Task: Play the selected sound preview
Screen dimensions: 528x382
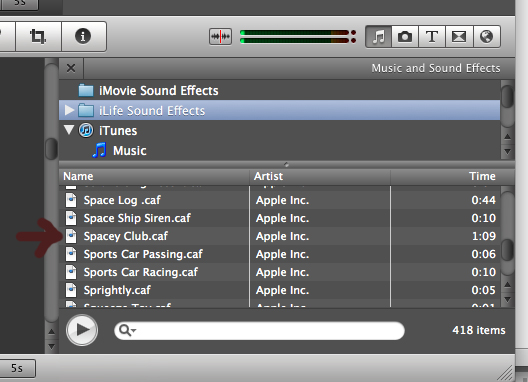Action: [x=82, y=330]
